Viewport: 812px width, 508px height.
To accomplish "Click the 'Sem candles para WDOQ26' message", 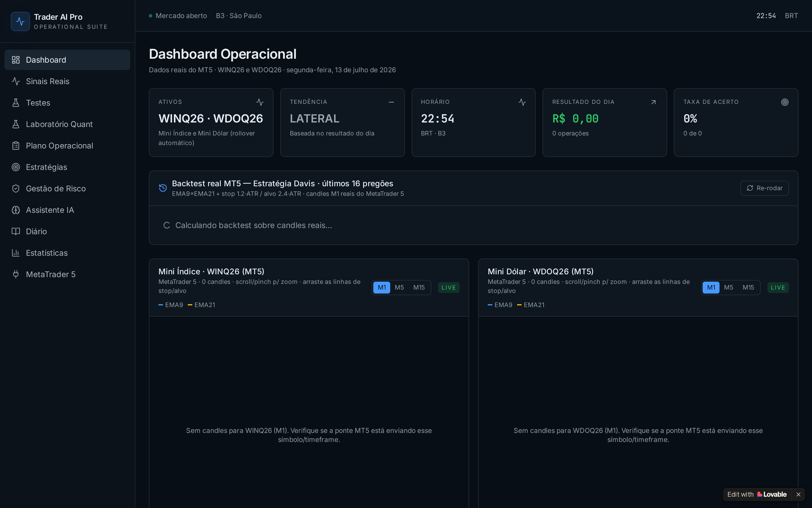I will [638, 435].
